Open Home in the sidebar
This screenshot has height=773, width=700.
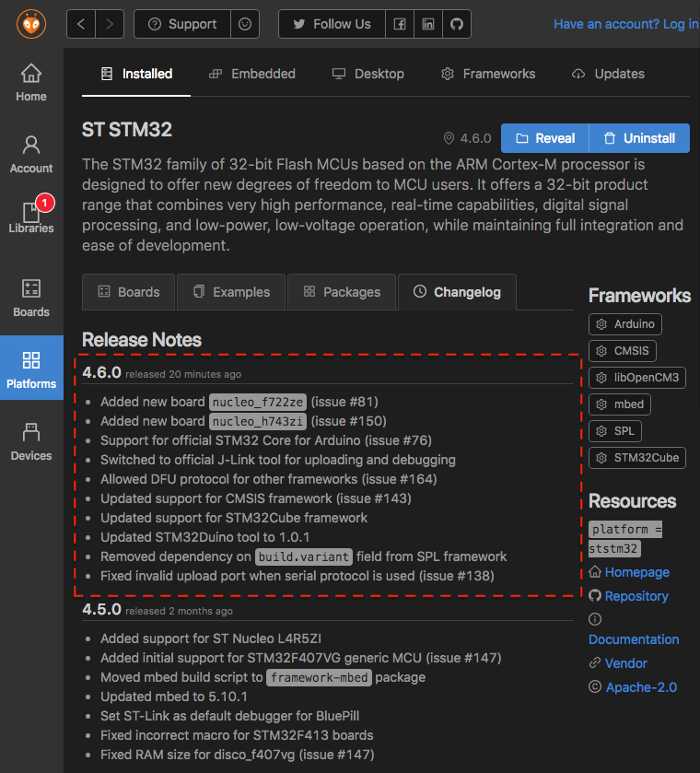(x=31, y=83)
